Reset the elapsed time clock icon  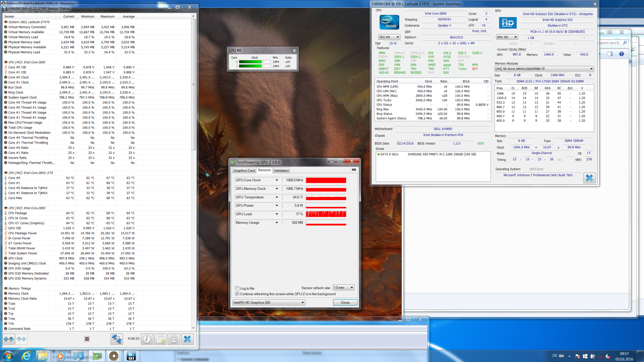point(147,339)
